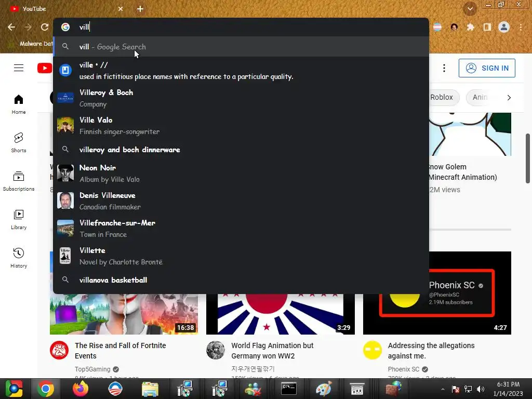Screen dimensions: 532x399
Task: Open a new browser tab
Action: click(140, 9)
